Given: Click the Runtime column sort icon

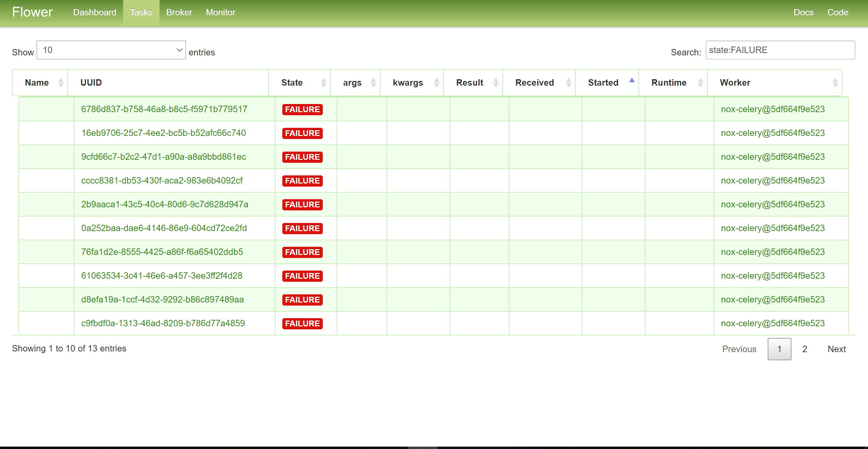Looking at the screenshot, I should (x=700, y=83).
